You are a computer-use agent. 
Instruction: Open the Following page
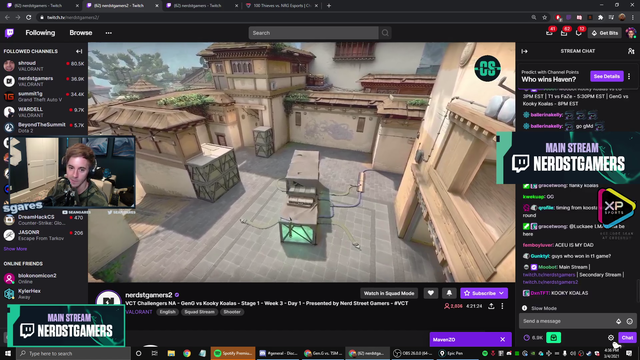point(40,33)
